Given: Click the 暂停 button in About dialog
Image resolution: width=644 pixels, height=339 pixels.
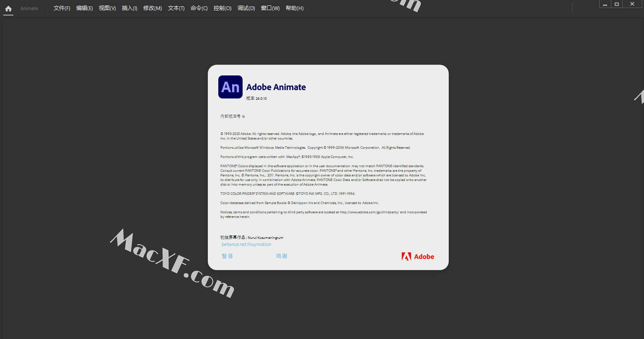Looking at the screenshot, I should 228,256.
